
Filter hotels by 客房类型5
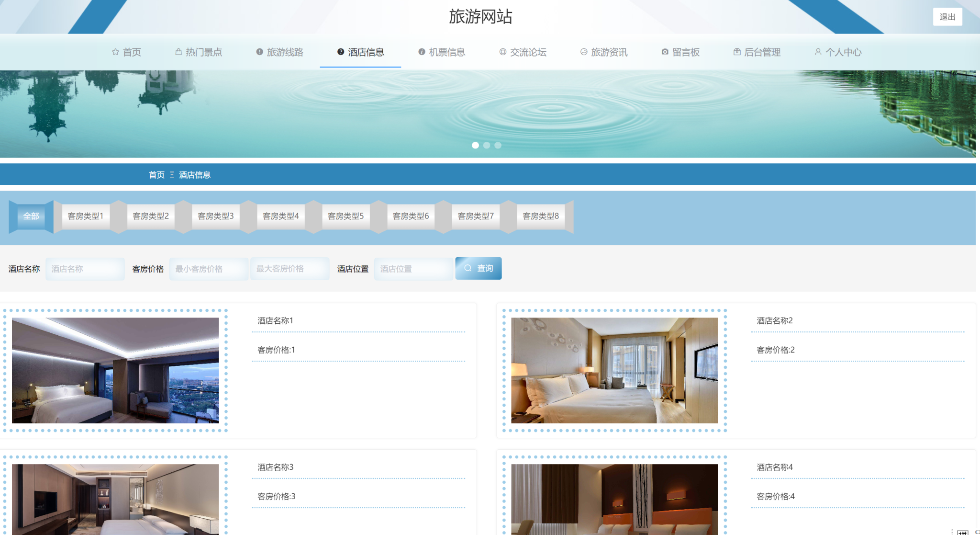[345, 216]
